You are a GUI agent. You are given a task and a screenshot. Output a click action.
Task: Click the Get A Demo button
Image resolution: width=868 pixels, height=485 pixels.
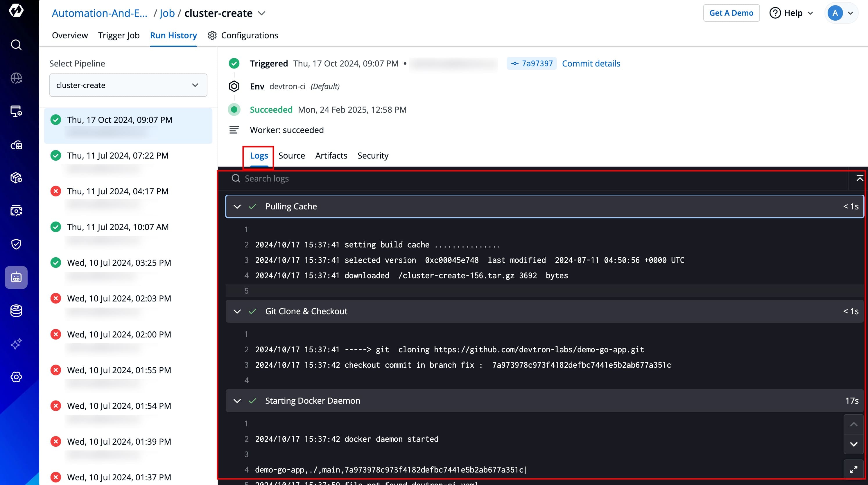[x=731, y=13]
